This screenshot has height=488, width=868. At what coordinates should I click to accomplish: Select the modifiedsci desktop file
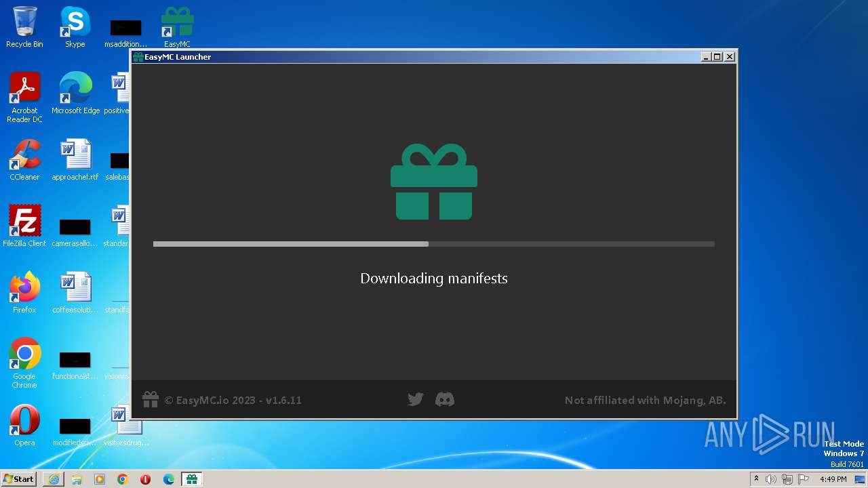point(75,431)
